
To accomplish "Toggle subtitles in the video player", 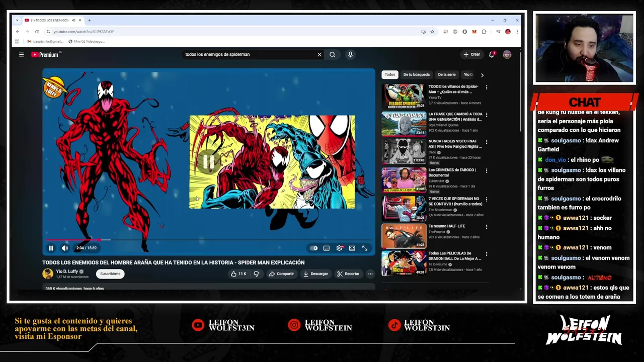I will [x=327, y=248].
